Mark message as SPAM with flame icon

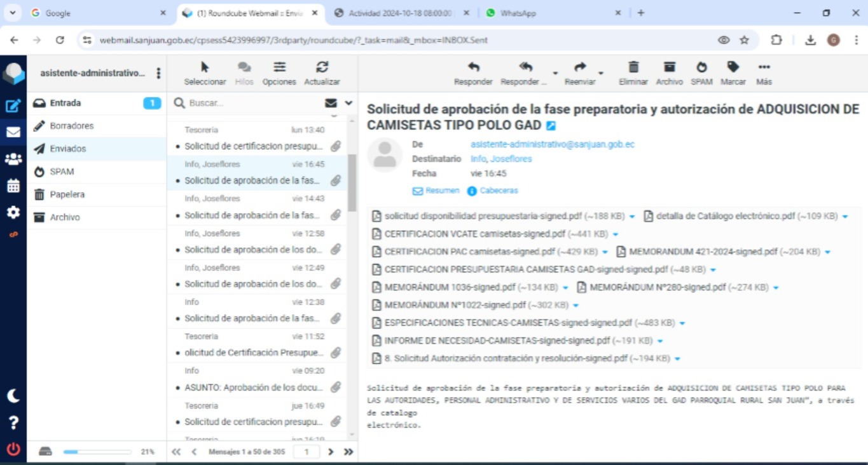701,67
